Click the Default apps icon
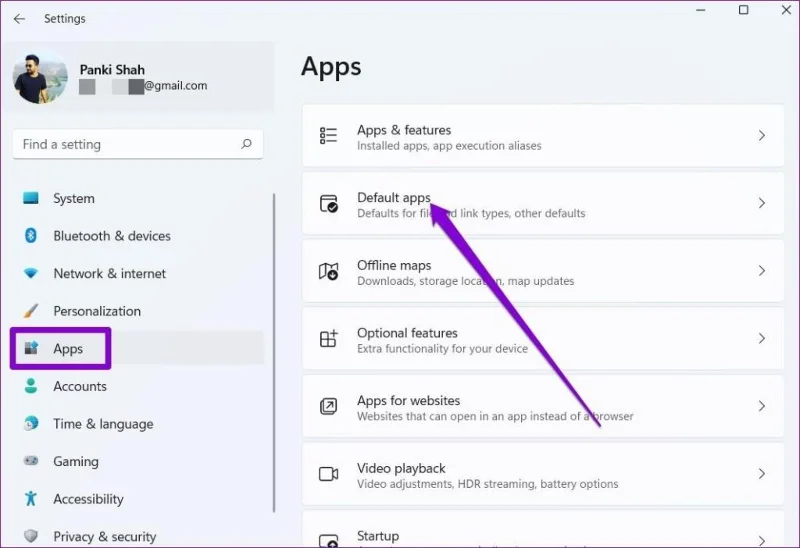Image resolution: width=800 pixels, height=548 pixels. pyautogui.click(x=328, y=203)
